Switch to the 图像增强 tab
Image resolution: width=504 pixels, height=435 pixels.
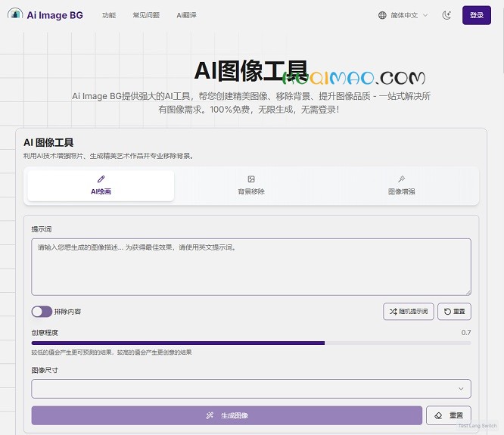pos(402,185)
